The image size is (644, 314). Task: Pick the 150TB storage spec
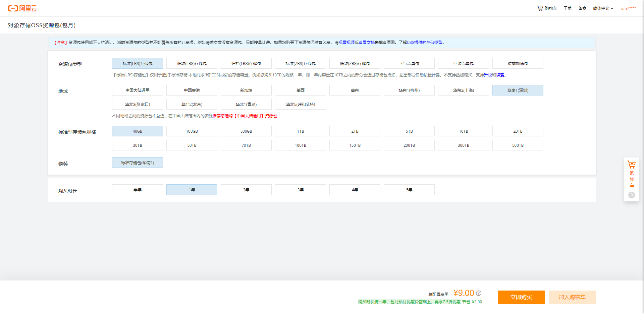point(355,145)
